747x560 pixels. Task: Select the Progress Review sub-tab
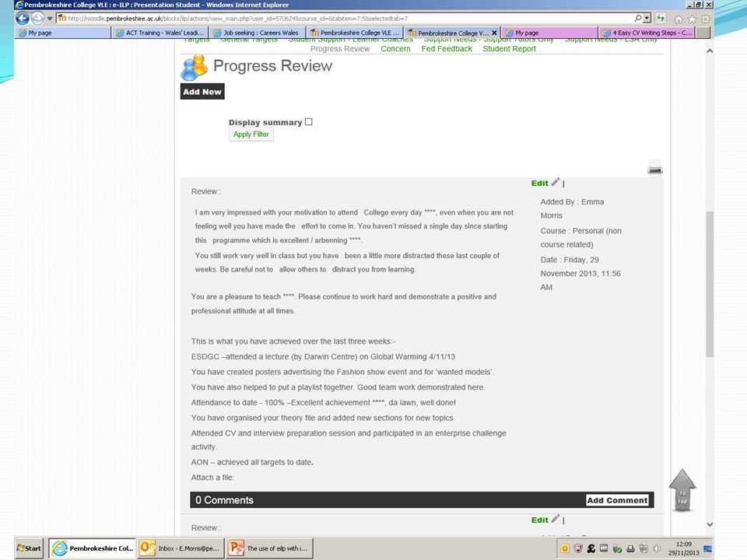[x=340, y=48]
